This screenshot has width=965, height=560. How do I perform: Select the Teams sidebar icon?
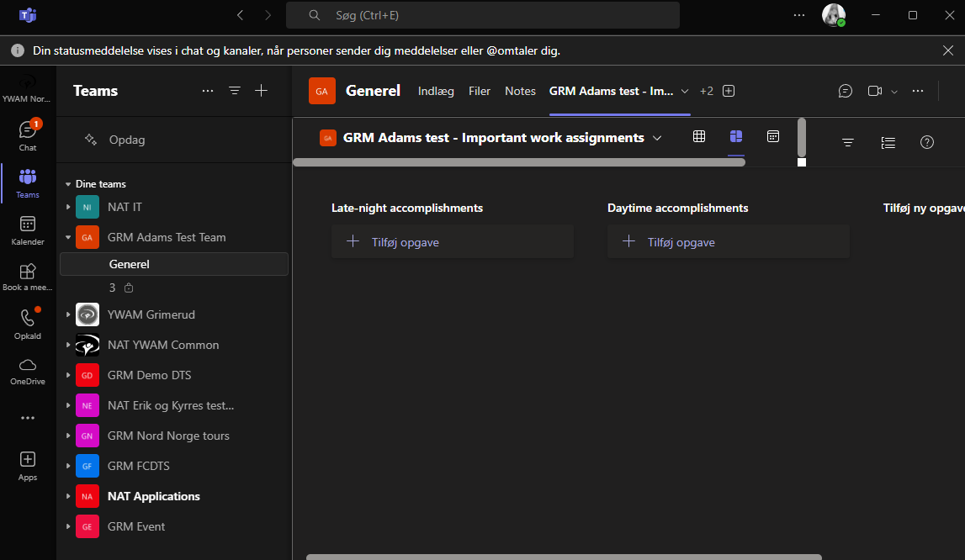click(x=28, y=183)
